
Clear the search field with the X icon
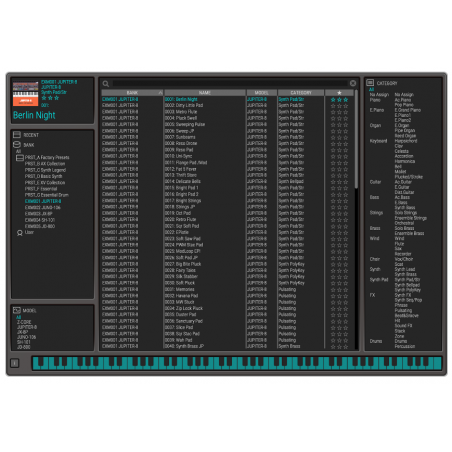[x=353, y=83]
